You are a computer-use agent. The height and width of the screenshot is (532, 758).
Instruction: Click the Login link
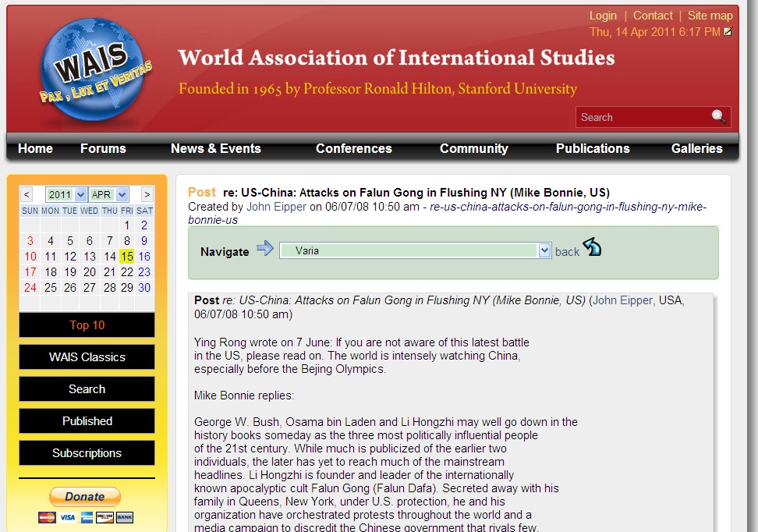point(603,16)
